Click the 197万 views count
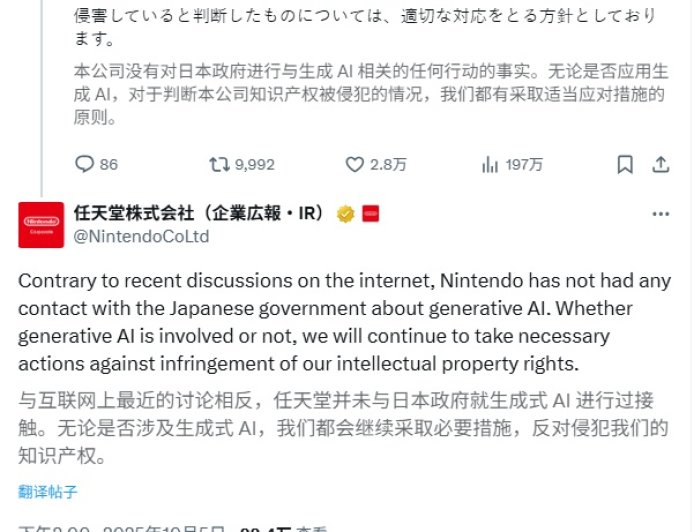 [x=524, y=165]
